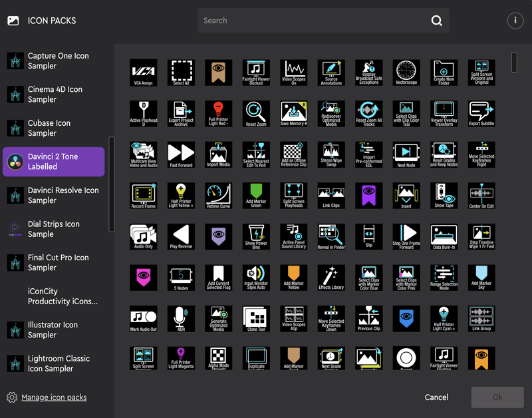
Task: Open iConCity Productivity iCons pack
Action: 54,296
